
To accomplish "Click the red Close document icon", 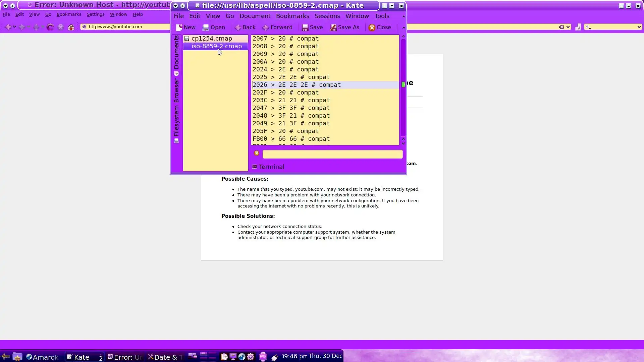I will tap(372, 27).
